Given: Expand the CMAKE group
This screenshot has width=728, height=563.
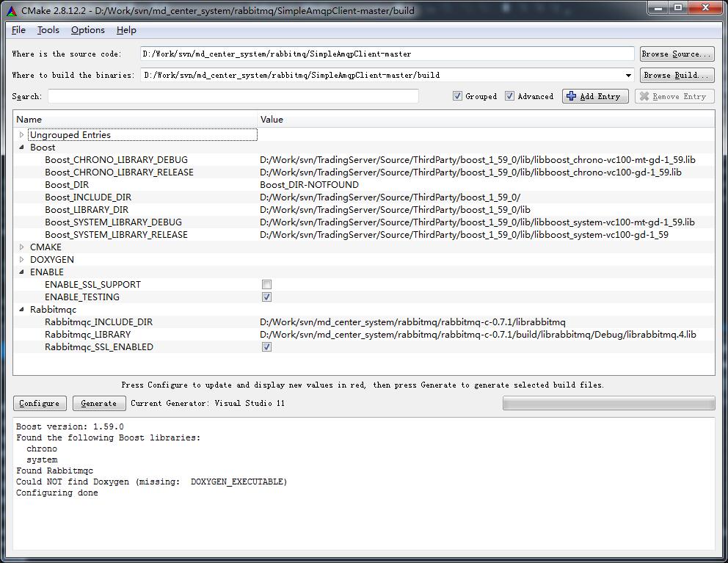Looking at the screenshot, I should [x=21, y=247].
